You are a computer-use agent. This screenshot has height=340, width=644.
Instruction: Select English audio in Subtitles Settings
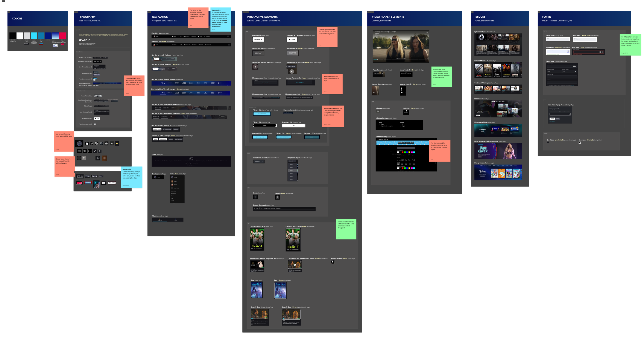pos(383,124)
